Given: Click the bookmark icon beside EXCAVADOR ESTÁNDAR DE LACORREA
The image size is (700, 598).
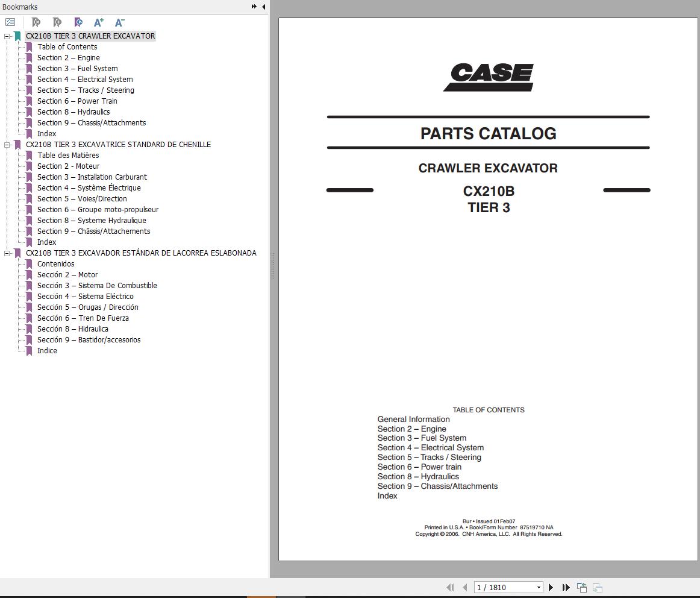Looking at the screenshot, I should (x=18, y=253).
